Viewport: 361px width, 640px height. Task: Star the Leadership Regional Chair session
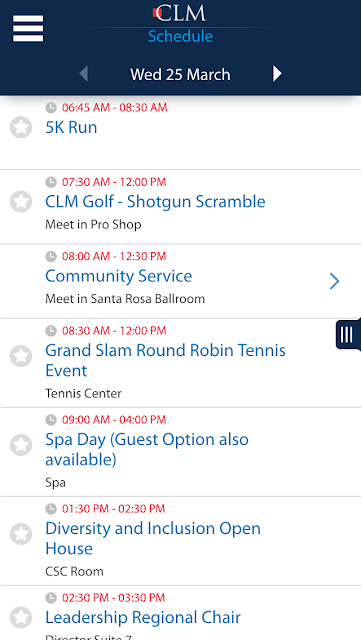pos(21,618)
